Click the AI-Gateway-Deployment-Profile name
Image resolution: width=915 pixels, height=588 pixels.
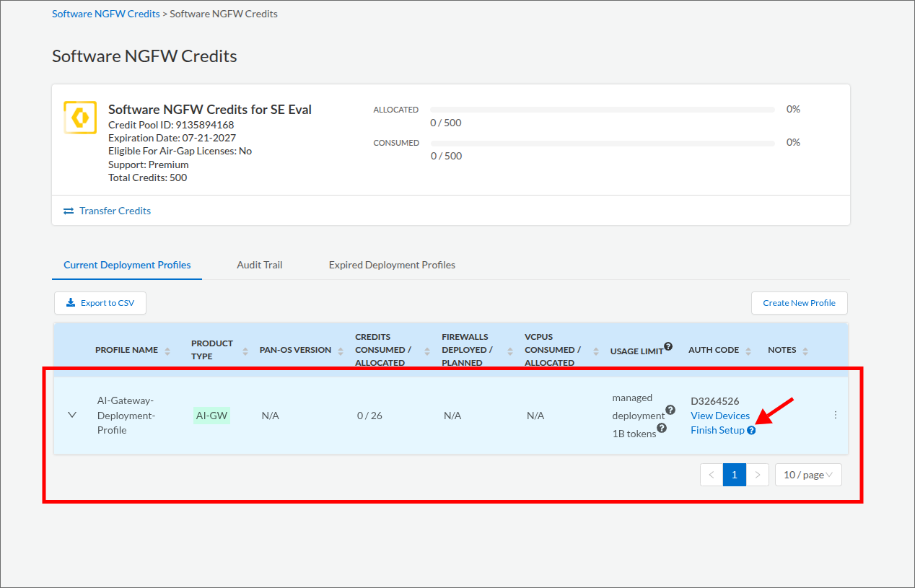[126, 415]
